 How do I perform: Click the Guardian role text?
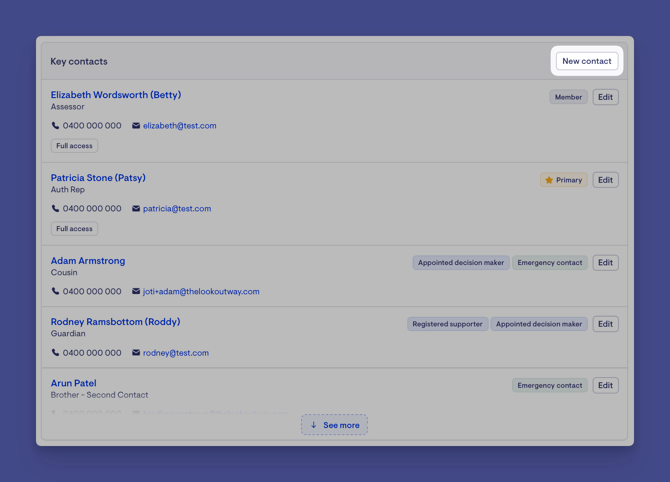click(x=68, y=334)
